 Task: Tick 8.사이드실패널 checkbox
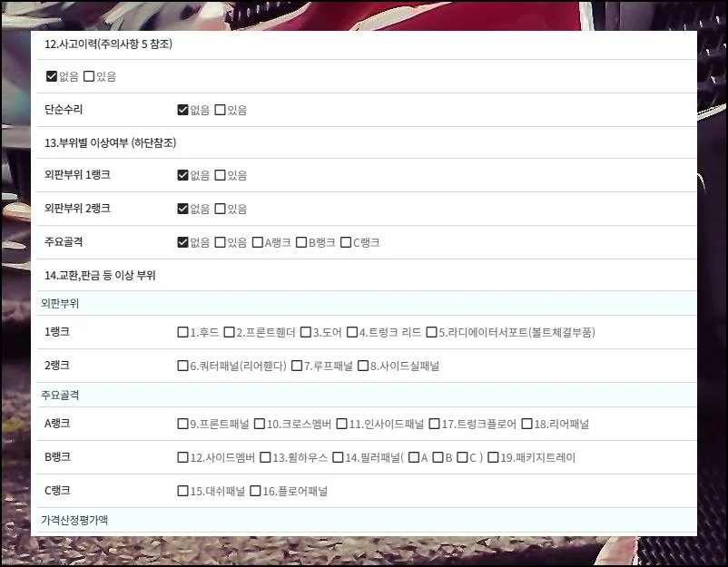[363, 366]
